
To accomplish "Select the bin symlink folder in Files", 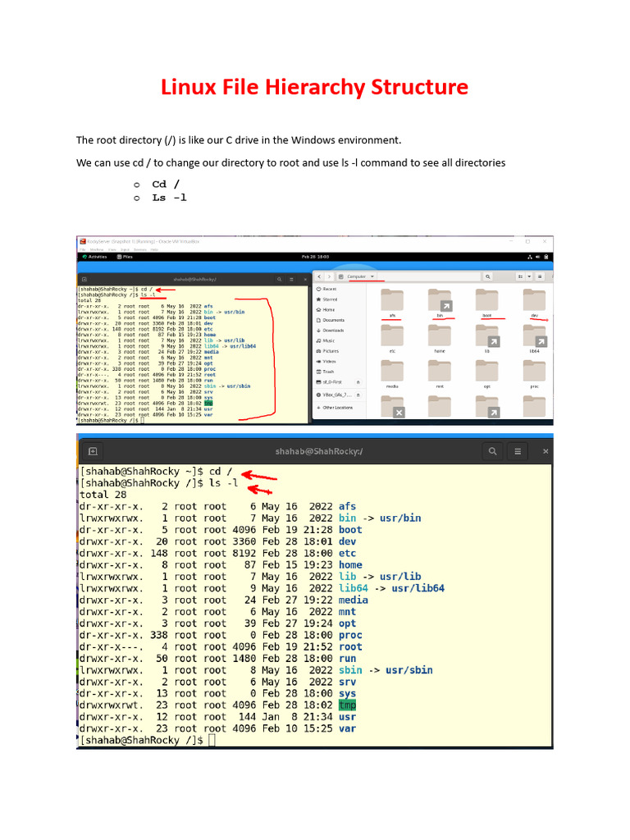I will point(440,300).
